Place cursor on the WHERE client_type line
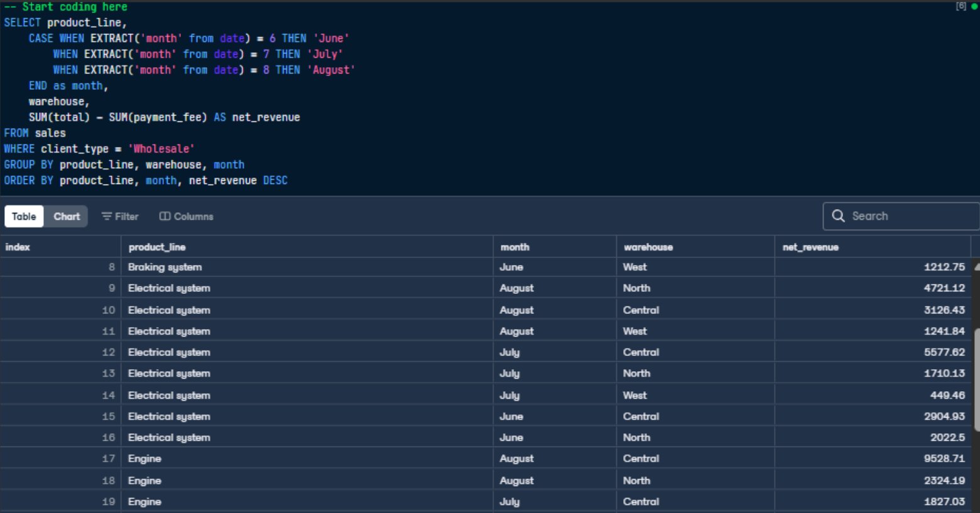 99,149
